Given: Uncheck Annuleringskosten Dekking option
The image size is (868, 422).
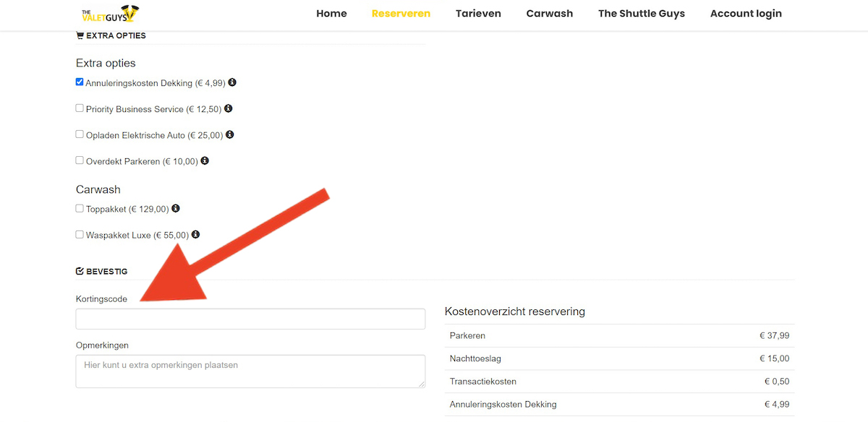Looking at the screenshot, I should [80, 82].
